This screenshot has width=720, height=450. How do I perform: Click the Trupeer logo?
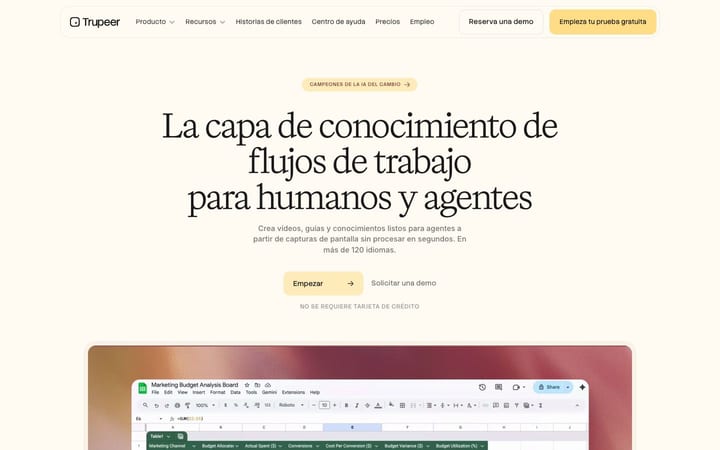tap(95, 22)
